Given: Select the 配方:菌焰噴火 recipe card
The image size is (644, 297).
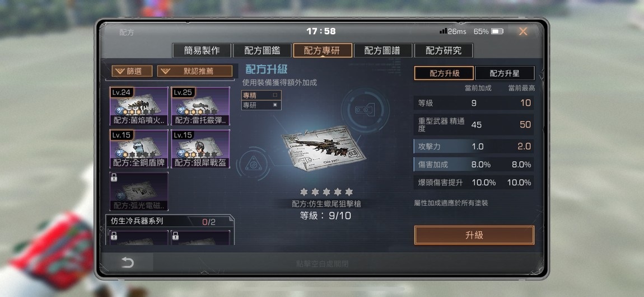Looking at the screenshot, I should point(138,106).
